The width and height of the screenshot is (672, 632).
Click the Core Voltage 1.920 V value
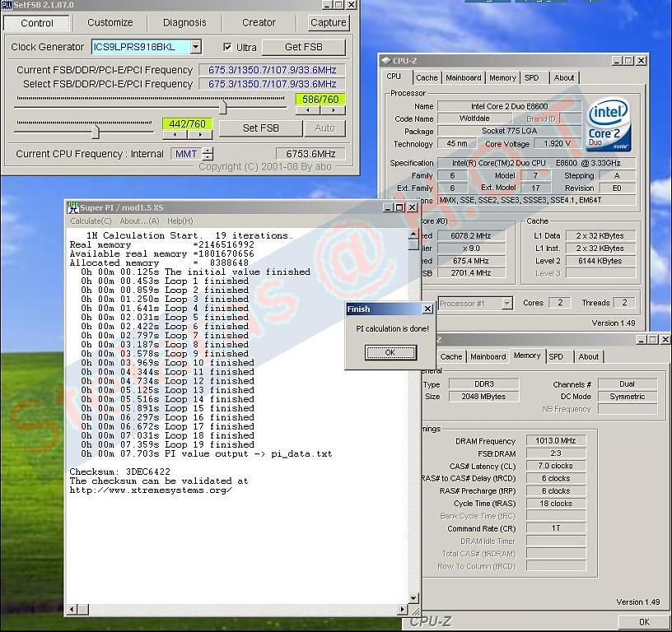coord(557,143)
